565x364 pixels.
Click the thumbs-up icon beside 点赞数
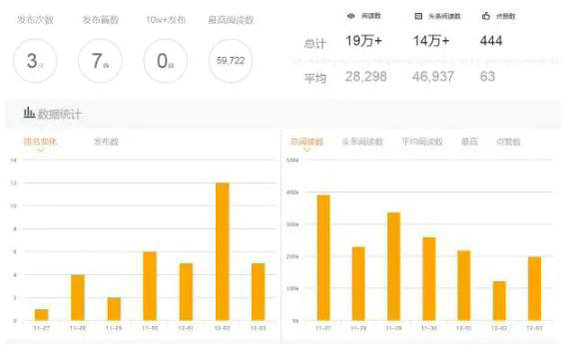click(486, 16)
